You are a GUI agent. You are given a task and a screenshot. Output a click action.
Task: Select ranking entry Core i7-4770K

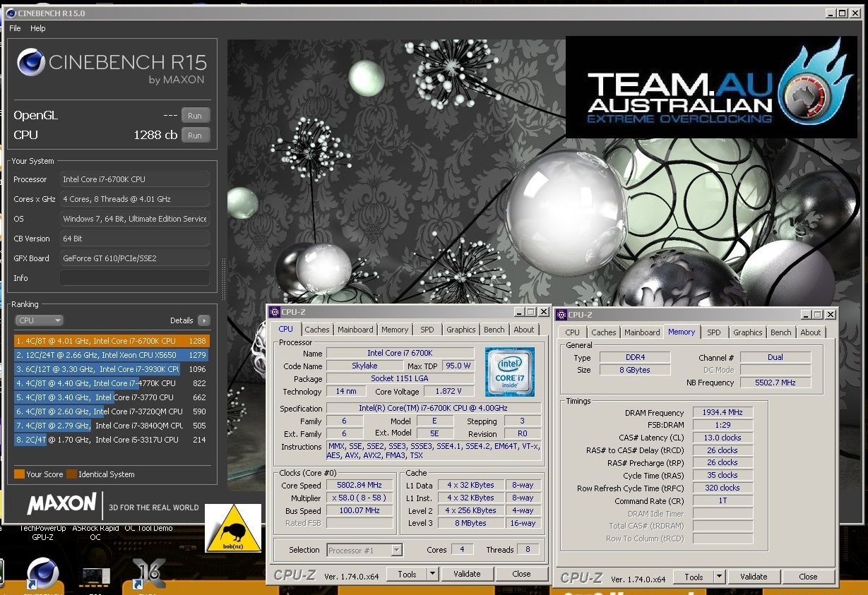[x=112, y=383]
